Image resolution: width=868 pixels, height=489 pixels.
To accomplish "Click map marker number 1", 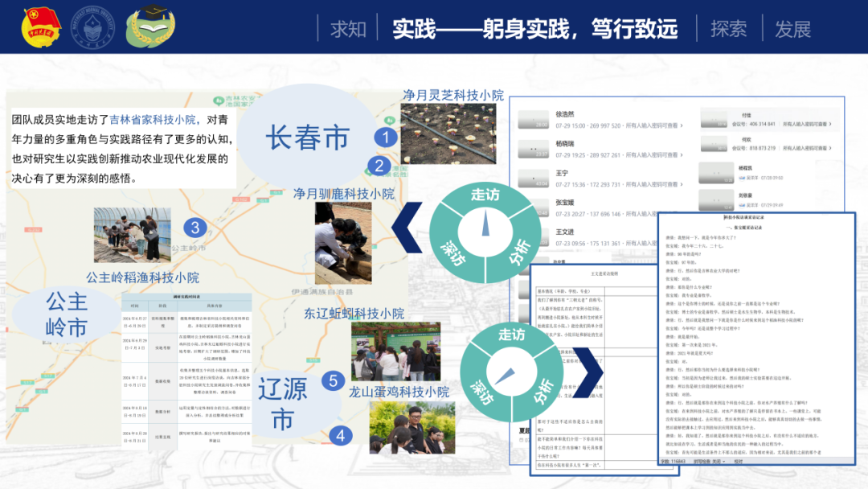I will point(387,138).
